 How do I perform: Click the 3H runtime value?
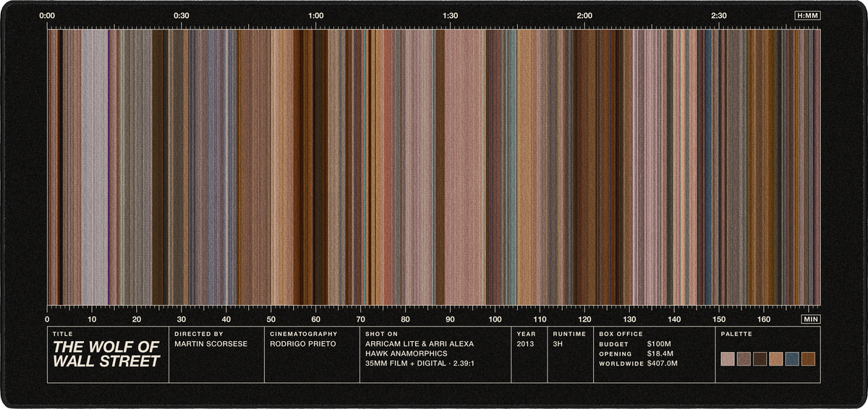pyautogui.click(x=558, y=344)
